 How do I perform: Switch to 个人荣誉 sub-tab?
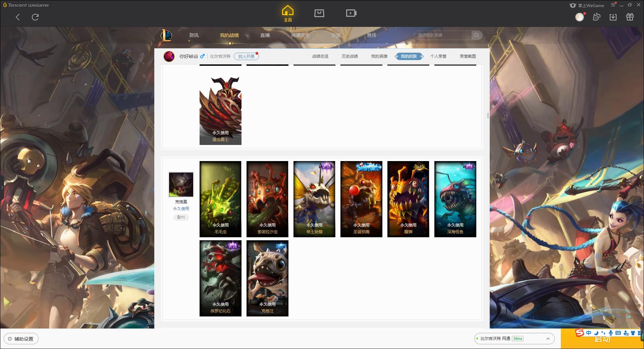(x=438, y=56)
